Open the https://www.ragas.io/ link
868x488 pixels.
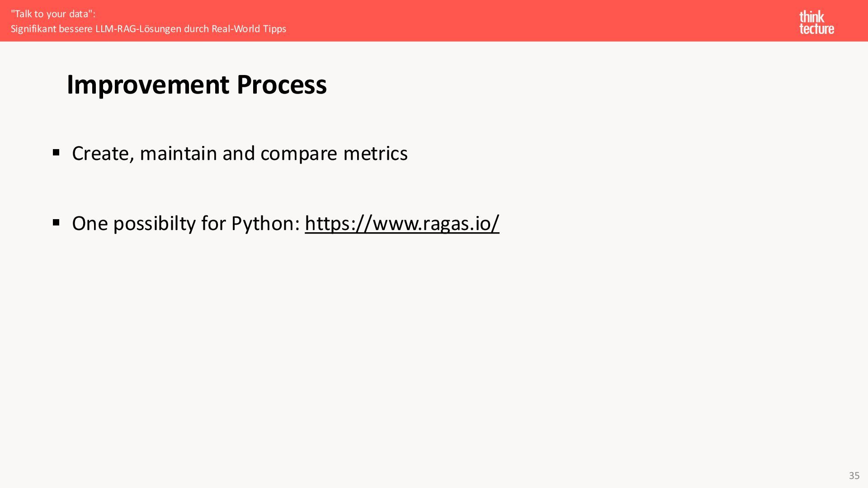coord(402,223)
